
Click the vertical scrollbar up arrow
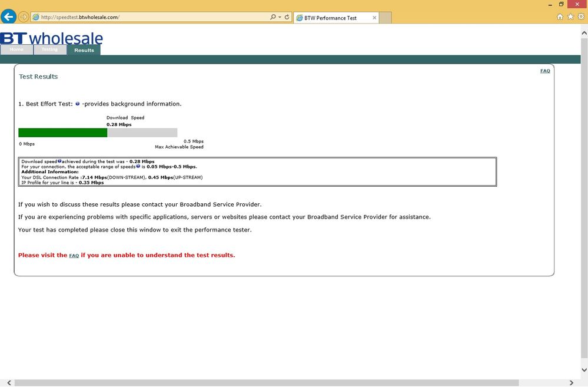[x=584, y=33]
